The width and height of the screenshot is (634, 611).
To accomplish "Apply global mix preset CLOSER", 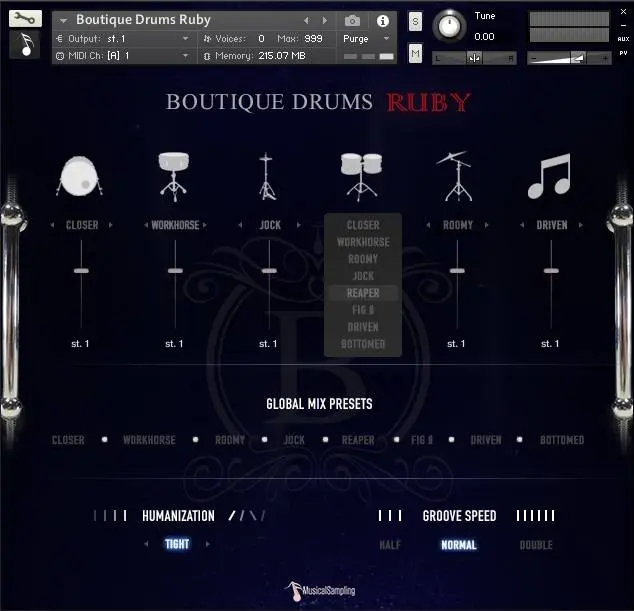I will pyautogui.click(x=68, y=440).
